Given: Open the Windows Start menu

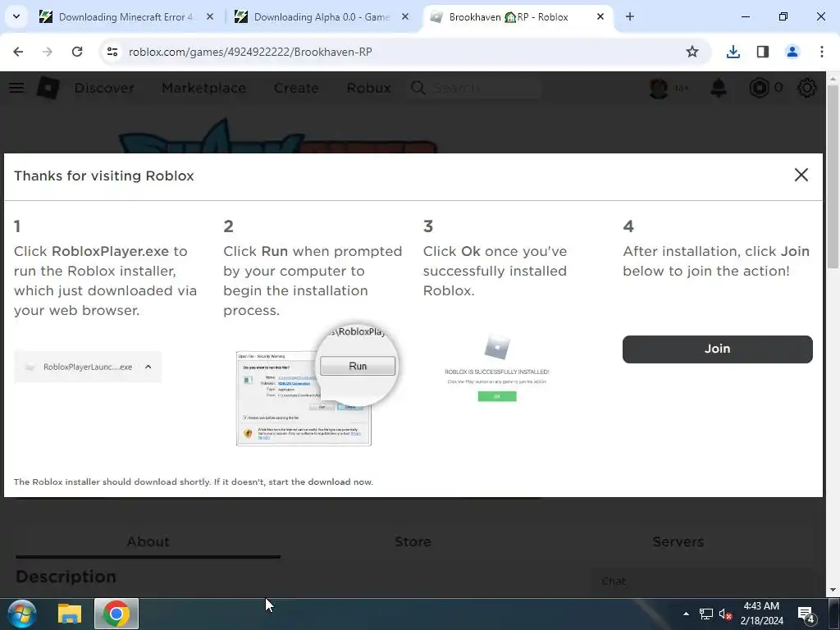Looking at the screenshot, I should [22, 614].
